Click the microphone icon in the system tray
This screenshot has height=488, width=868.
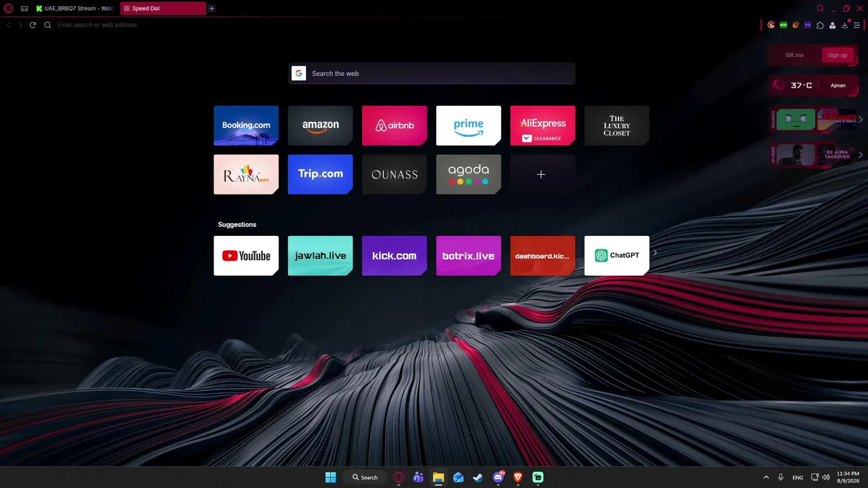click(781, 477)
